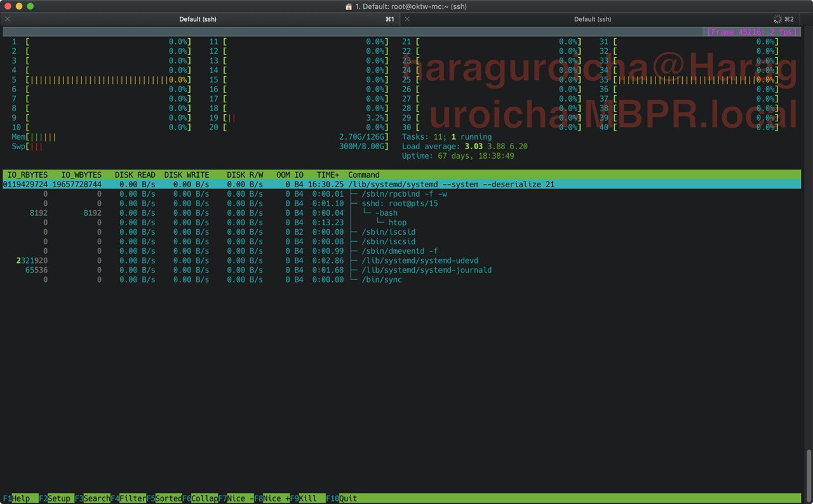Quit htop using F10 Quit

pyautogui.click(x=342, y=498)
